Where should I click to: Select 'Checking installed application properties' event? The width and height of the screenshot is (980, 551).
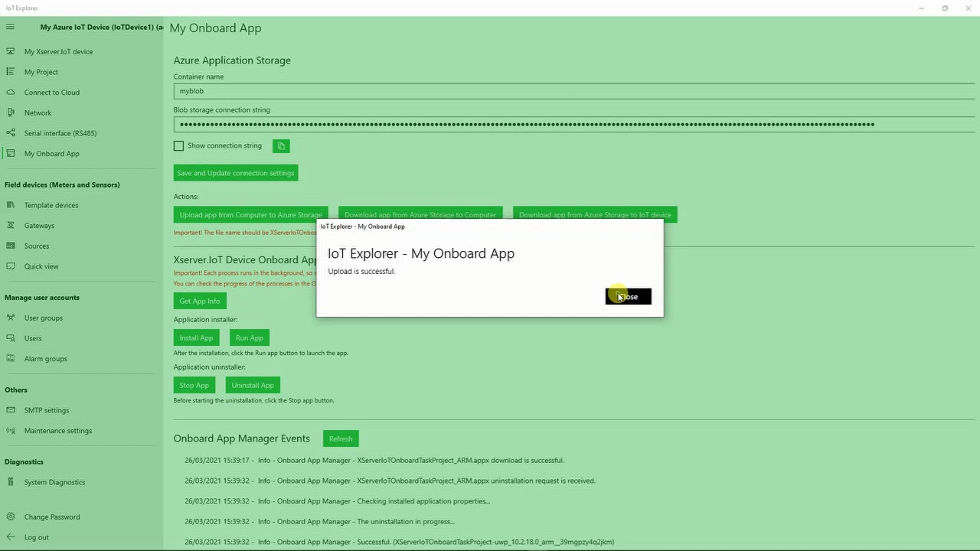[337, 501]
